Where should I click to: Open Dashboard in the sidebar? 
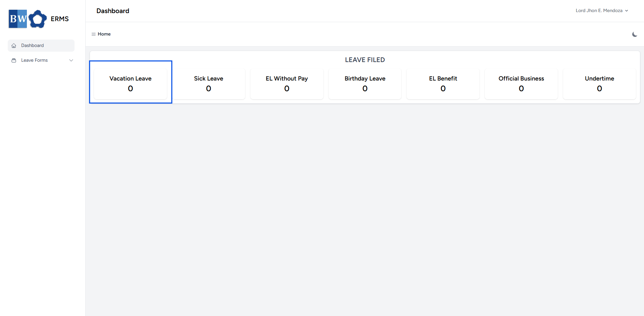41,46
